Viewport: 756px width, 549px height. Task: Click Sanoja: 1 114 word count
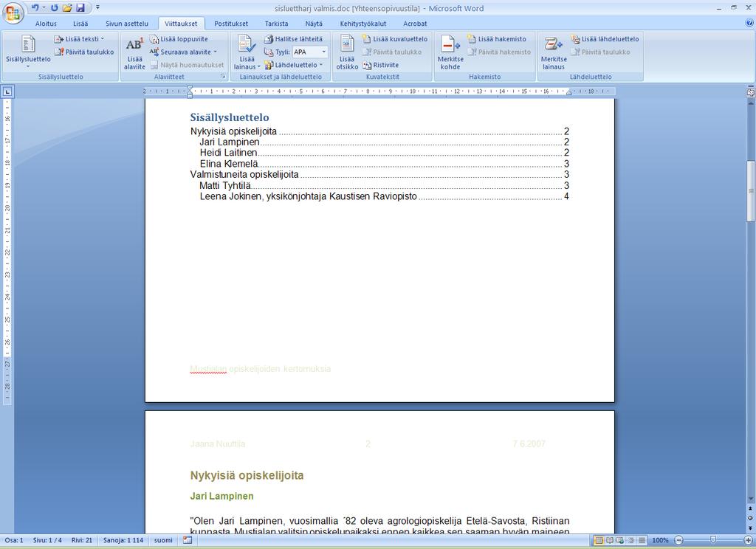click(123, 540)
